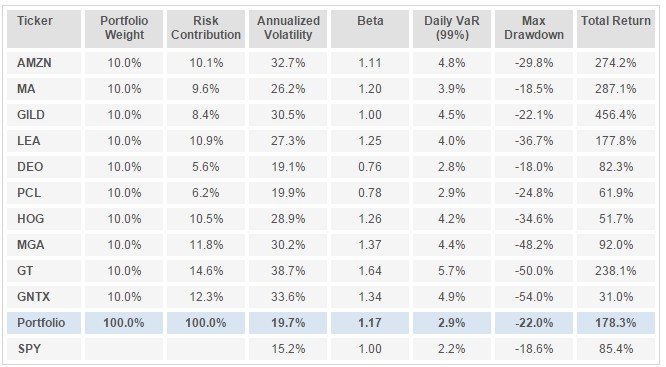666x367 pixels.
Task: Click the Total Return column header
Action: [616, 28]
